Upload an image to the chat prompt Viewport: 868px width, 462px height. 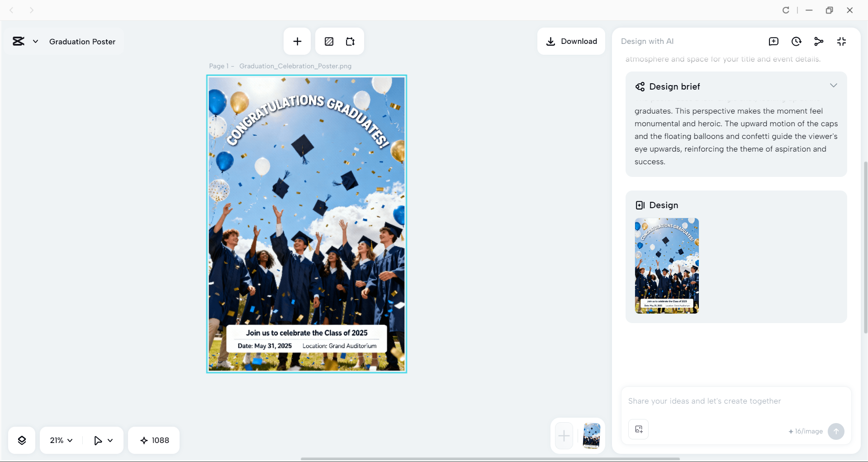click(x=638, y=429)
